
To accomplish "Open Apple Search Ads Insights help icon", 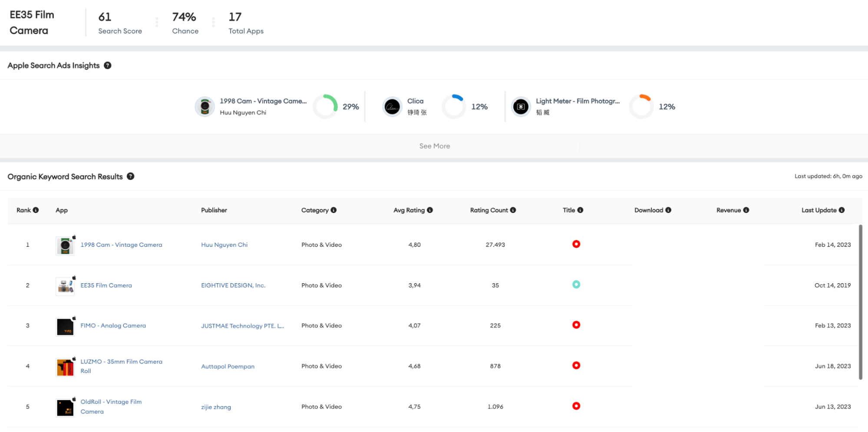I will point(108,65).
